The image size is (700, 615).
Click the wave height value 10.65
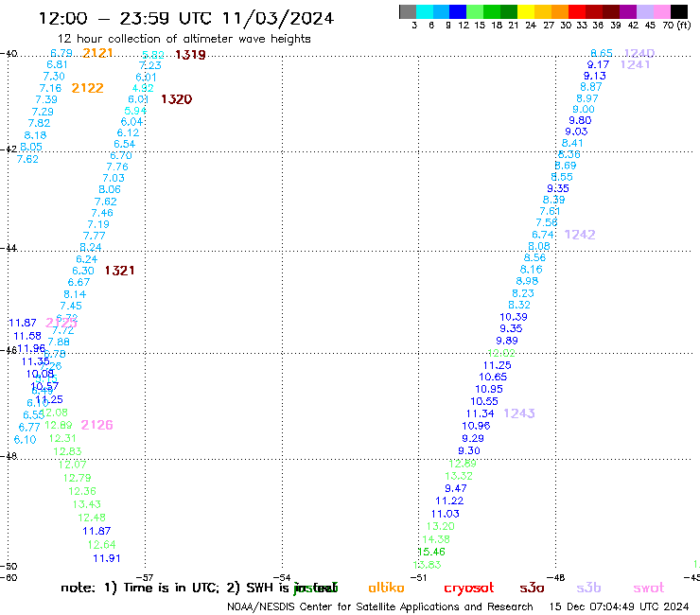(x=493, y=377)
